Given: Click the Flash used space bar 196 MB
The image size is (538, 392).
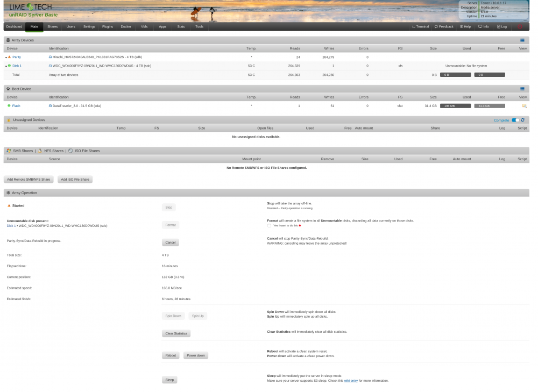Looking at the screenshot, I should click(455, 105).
